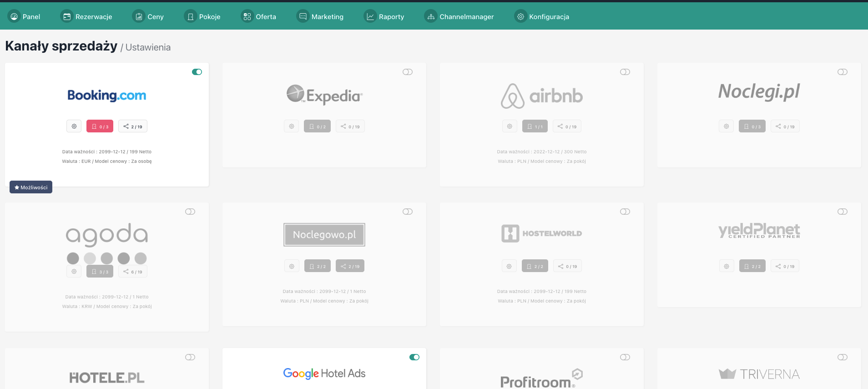Click "Waluta : EUR / Model cenowy : Za osobę"
Screen dimensions: 868x389
(107, 161)
